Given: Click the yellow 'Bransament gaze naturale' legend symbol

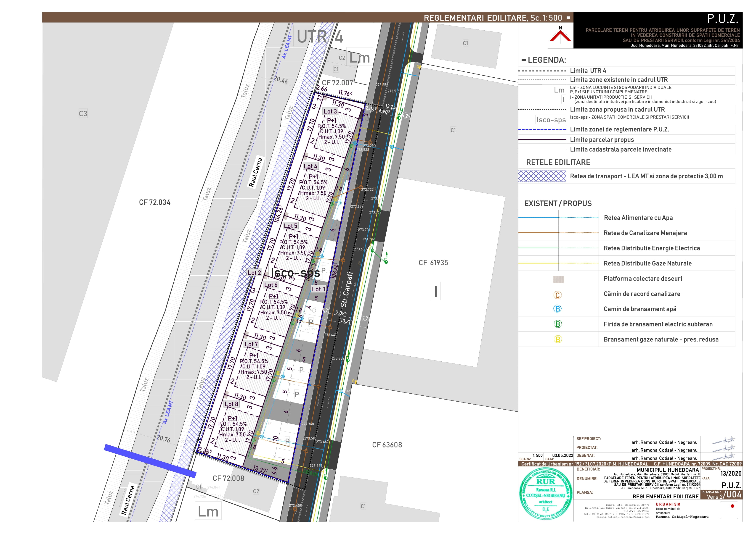Looking at the screenshot, I should [557, 339].
